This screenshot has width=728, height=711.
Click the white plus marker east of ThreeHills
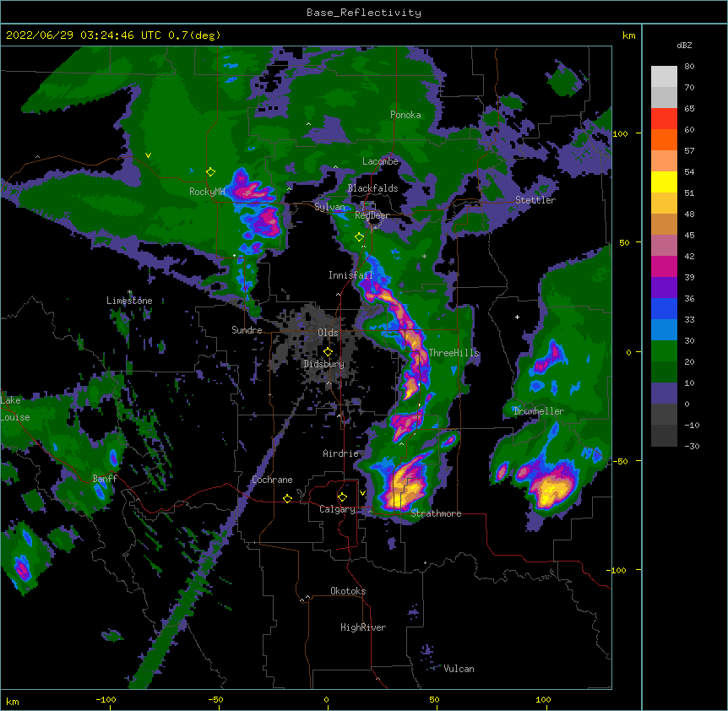point(517,317)
